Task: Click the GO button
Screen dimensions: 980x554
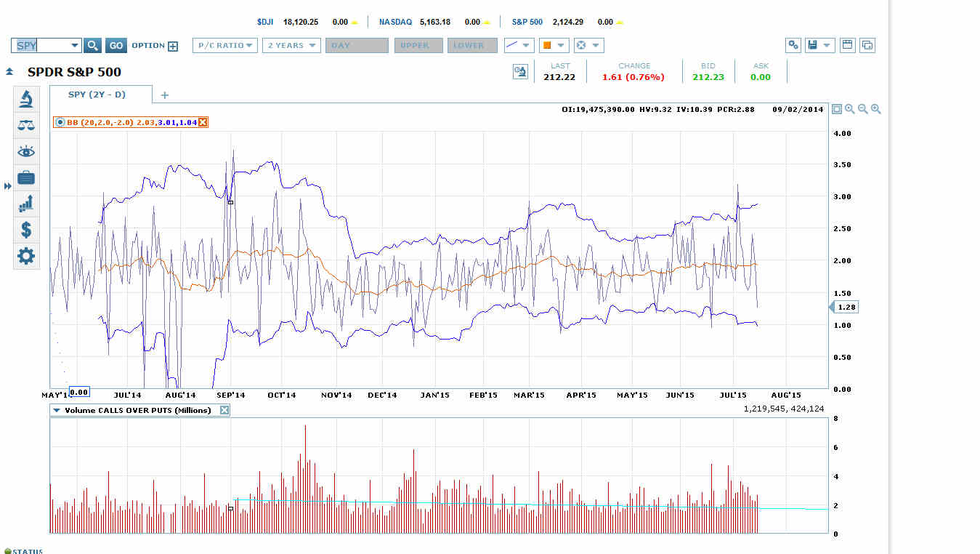Action: click(116, 45)
